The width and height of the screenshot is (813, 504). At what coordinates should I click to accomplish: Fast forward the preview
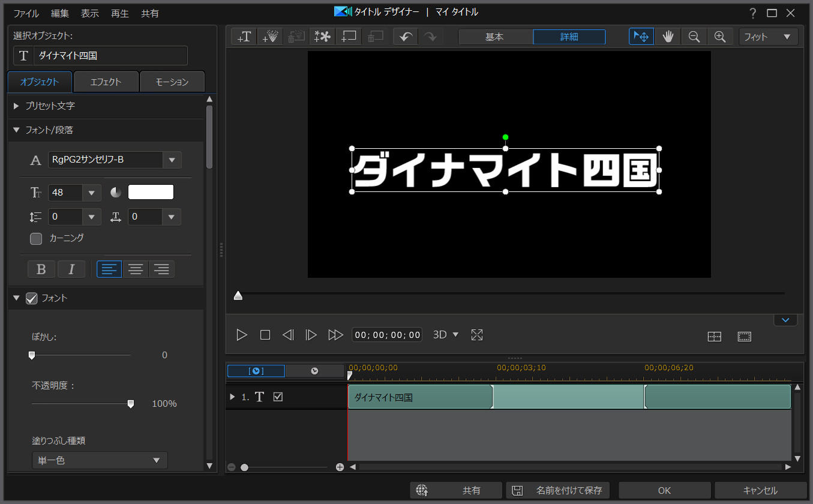335,335
